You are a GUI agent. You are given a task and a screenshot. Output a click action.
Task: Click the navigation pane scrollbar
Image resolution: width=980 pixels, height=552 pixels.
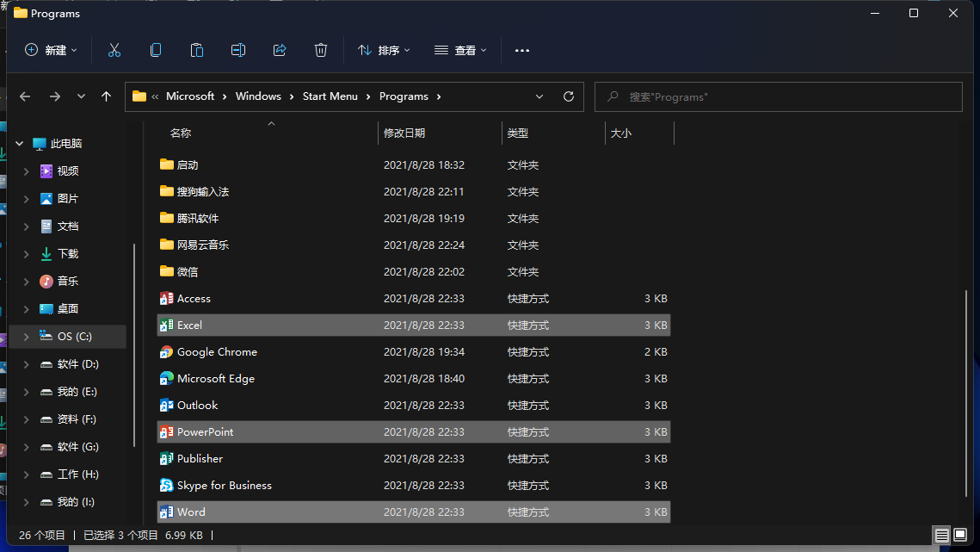134,345
